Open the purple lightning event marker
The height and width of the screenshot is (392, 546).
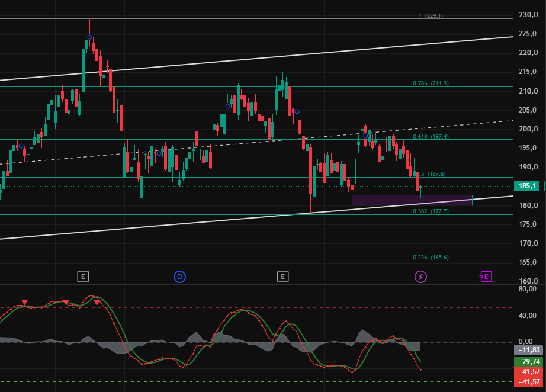[420, 277]
